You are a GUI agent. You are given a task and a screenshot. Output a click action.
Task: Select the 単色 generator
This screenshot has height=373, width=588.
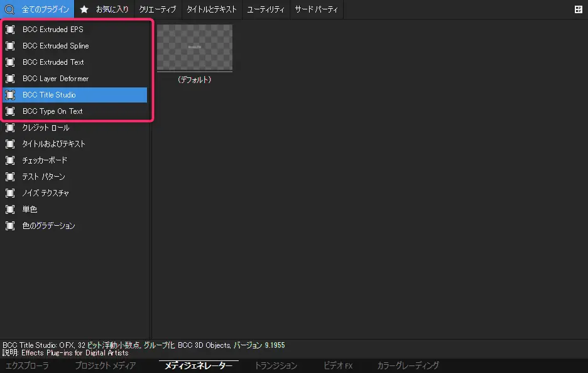75,209
